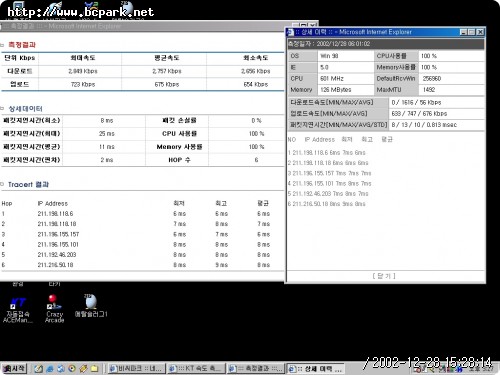Viewport: 500px width, 375px height.
Task: Select the 675 Kbps average upload value
Action: tap(167, 85)
